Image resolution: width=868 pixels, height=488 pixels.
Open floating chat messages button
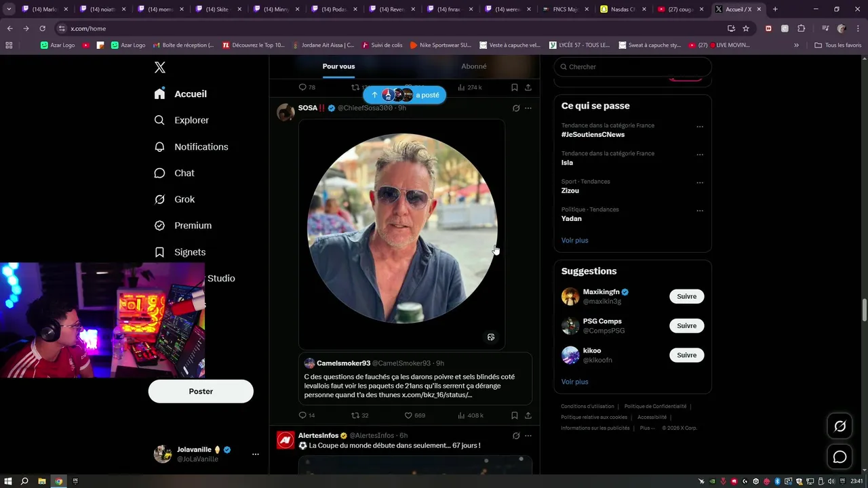pos(840,457)
